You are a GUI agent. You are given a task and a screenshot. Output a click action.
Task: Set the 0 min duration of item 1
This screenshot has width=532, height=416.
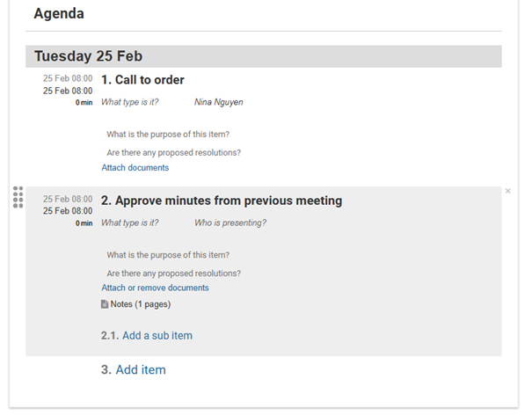pyautogui.click(x=84, y=103)
